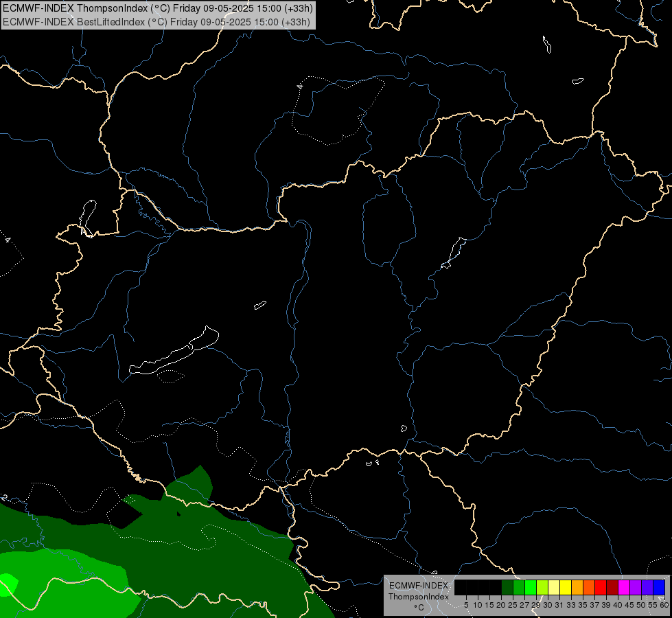Viewport: 672px width, 618px height.
Task: Click the large elongated lake outline
Action: 174,351
